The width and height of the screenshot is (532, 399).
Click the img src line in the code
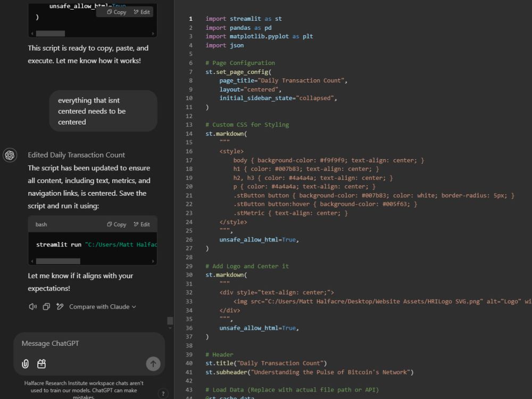tap(383, 301)
